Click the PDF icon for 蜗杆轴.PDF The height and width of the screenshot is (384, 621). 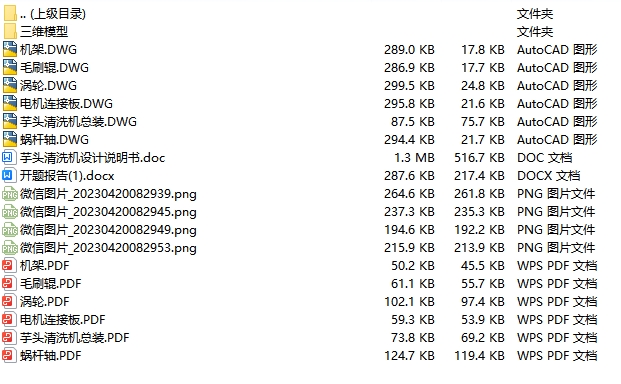[x=10, y=355]
